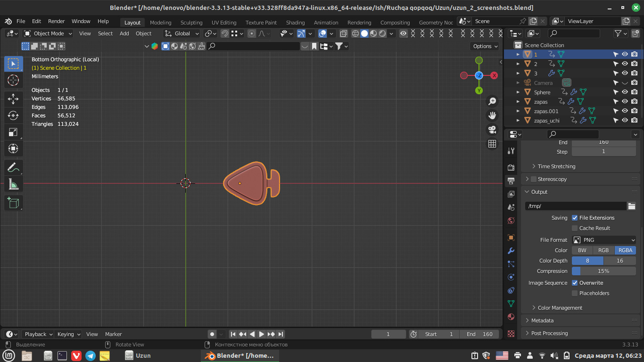Select the Measure tool
644x362 pixels.
(13, 184)
